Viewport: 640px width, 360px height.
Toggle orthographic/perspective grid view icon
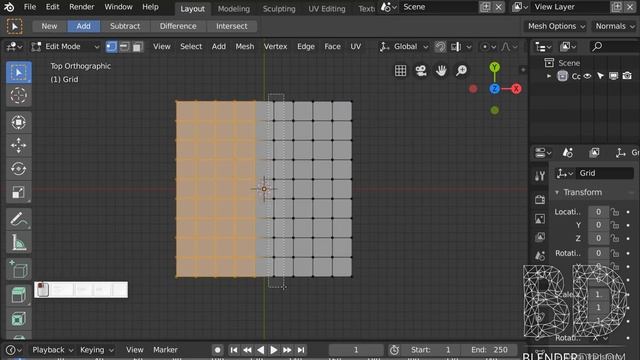click(400, 71)
